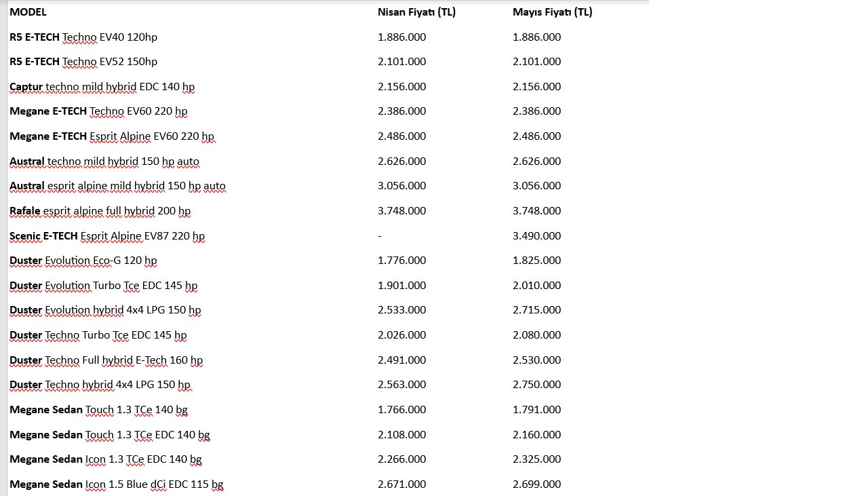Screen dimensions: 868x496
Task: Click the Mayıs price 1.825.000
Action: click(x=536, y=261)
